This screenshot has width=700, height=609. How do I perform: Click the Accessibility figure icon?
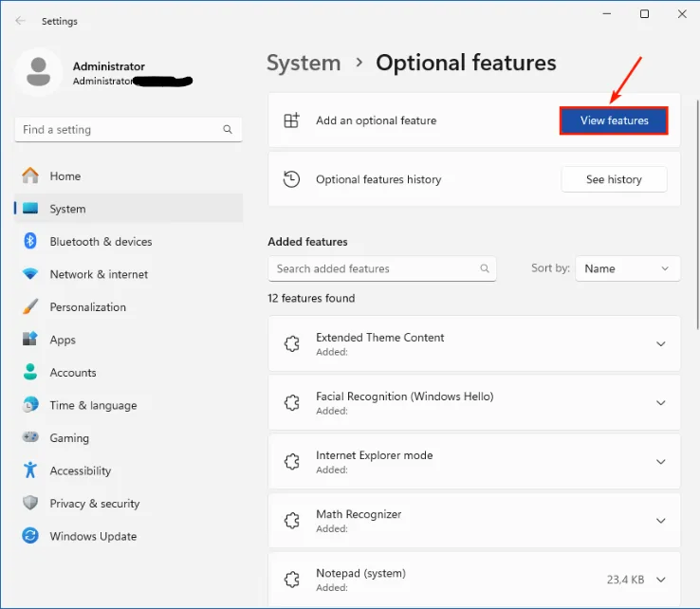[x=30, y=471]
